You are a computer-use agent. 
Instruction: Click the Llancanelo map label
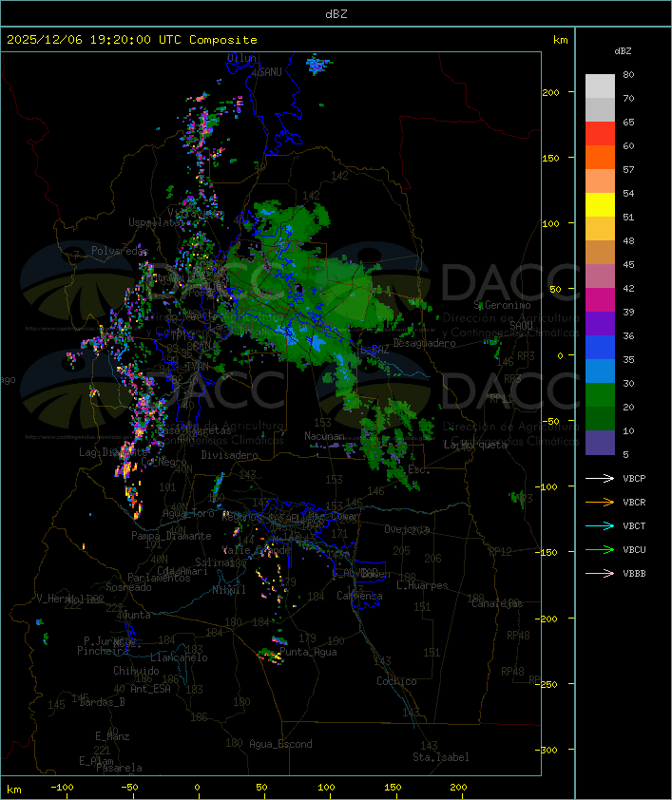(x=179, y=657)
